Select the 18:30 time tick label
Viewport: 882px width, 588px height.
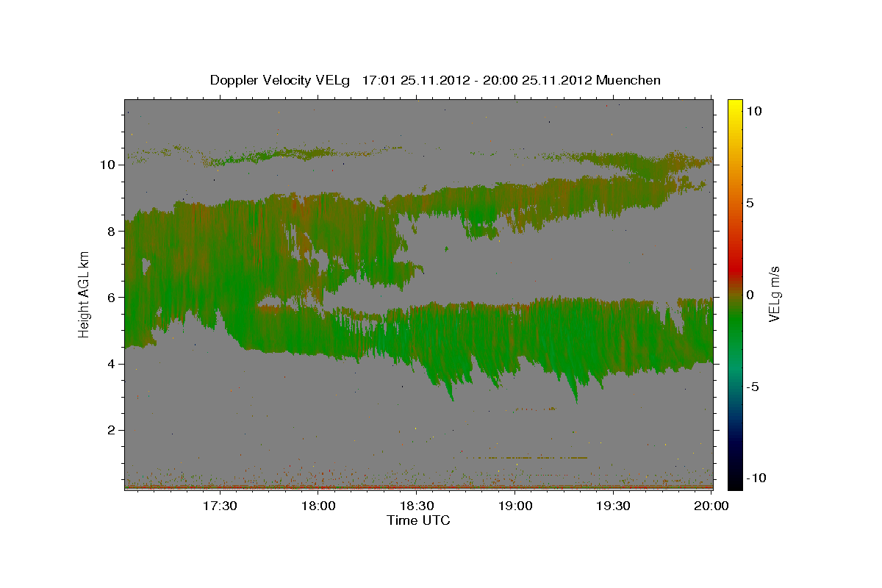coord(417,506)
